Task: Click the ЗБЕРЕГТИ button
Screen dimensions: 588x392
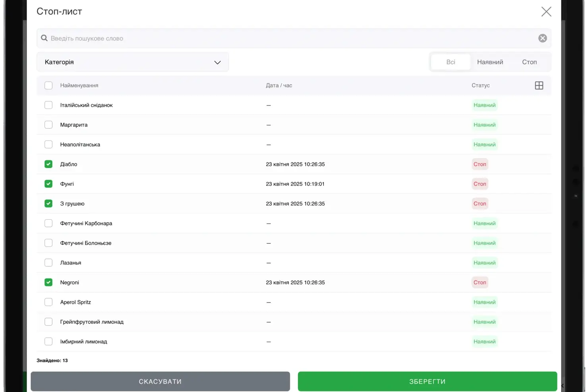Action: click(427, 381)
